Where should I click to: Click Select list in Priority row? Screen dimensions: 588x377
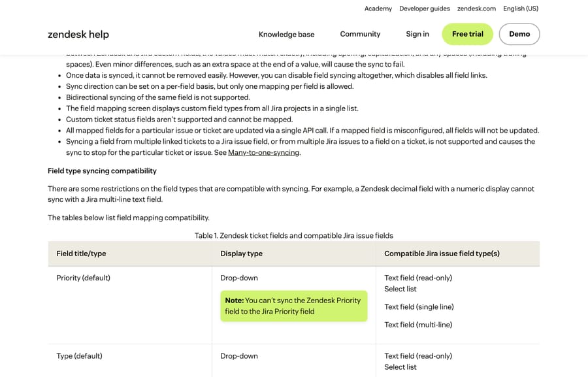(x=400, y=289)
